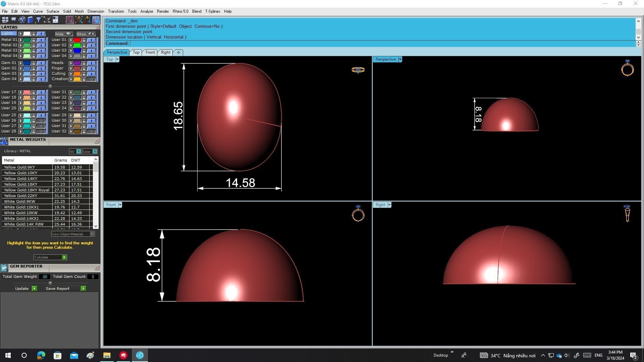Toggle the lock on User 01 layer
The image size is (644, 362).
pyautogui.click(x=84, y=40)
